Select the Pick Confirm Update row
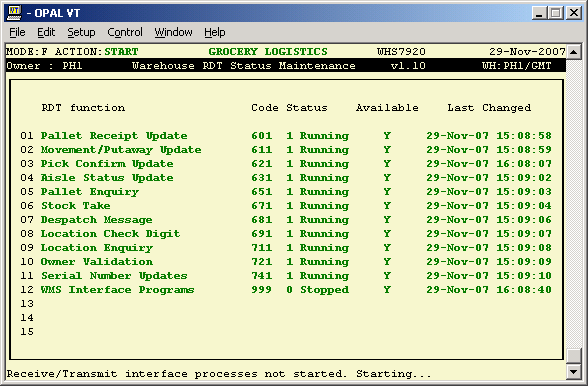 [x=286, y=164]
